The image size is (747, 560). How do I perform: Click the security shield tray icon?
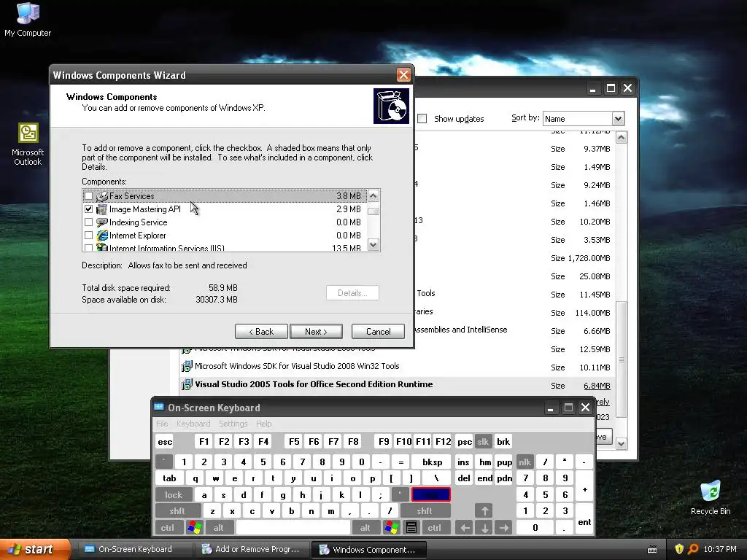(679, 549)
